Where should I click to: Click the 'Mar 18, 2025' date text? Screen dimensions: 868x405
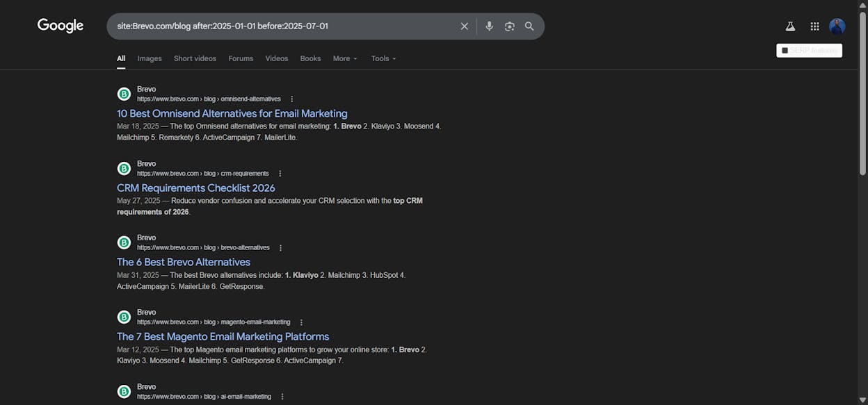click(x=138, y=126)
